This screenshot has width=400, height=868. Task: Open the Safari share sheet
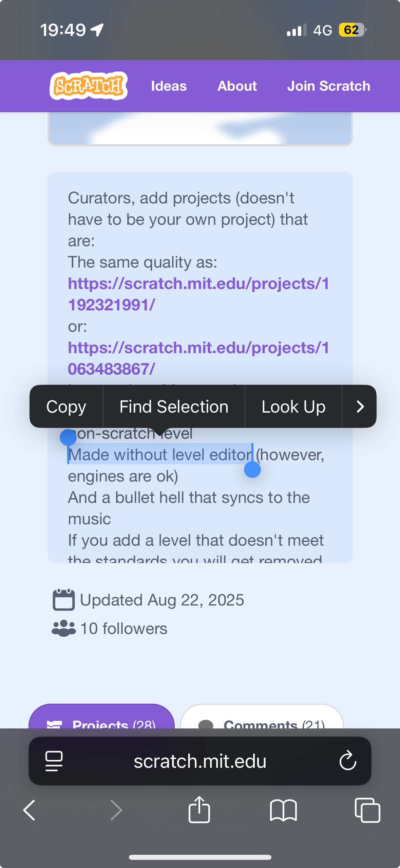(199, 810)
